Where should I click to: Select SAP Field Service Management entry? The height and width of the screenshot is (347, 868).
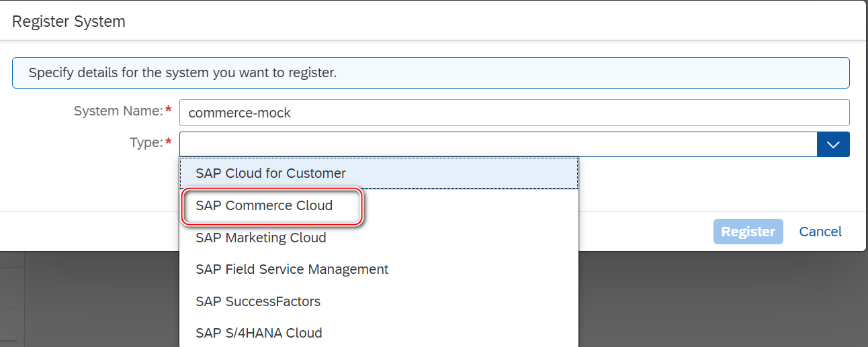click(292, 269)
